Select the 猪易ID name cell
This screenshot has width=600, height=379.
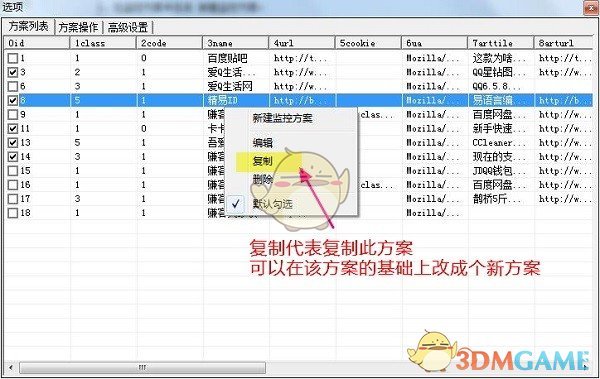pyautogui.click(x=223, y=100)
